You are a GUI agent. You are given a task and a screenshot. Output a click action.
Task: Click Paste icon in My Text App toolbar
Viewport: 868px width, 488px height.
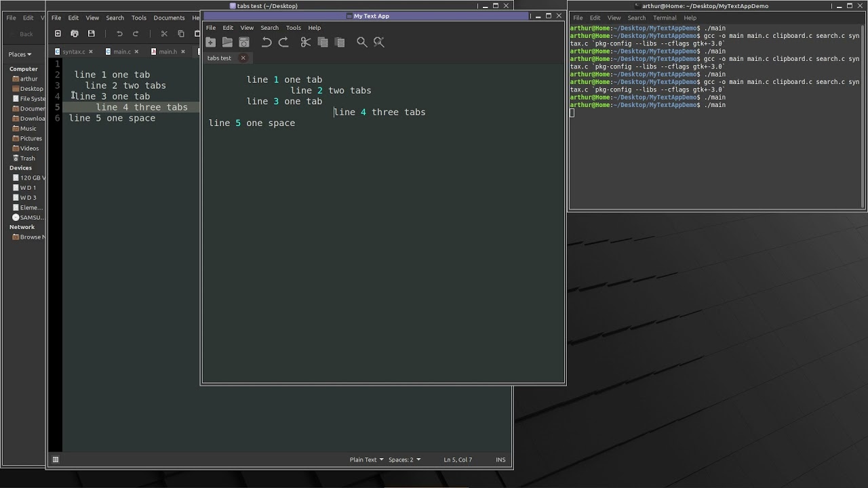point(340,42)
